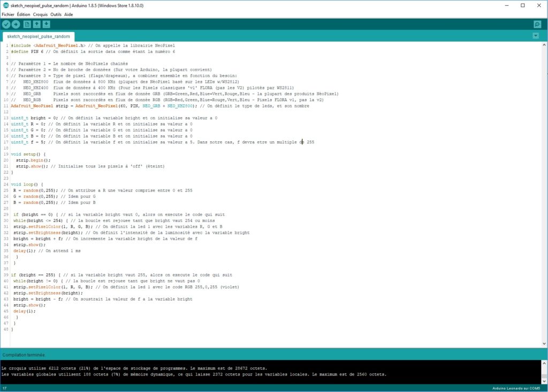This screenshot has width=548, height=392.
Task: Open the Outils menu
Action: coord(56,14)
